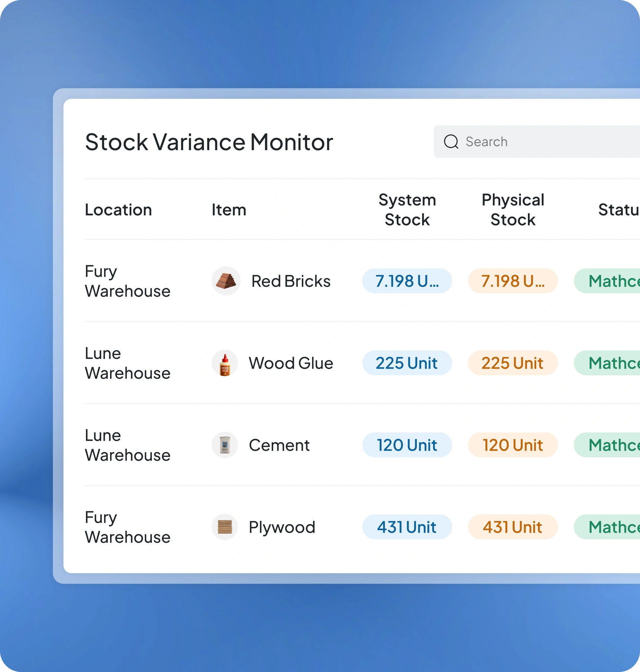Click the Physical Stock column header

pyautogui.click(x=513, y=210)
